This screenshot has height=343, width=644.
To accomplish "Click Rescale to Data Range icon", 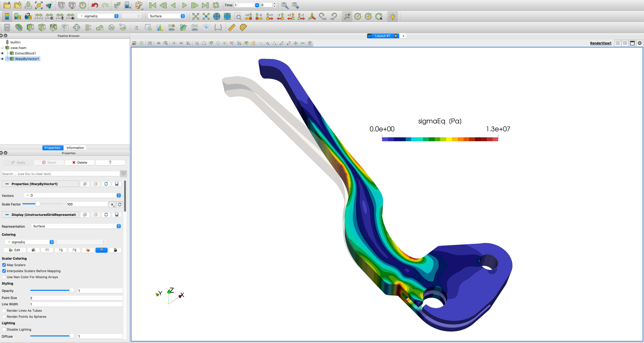I will [x=39, y=16].
